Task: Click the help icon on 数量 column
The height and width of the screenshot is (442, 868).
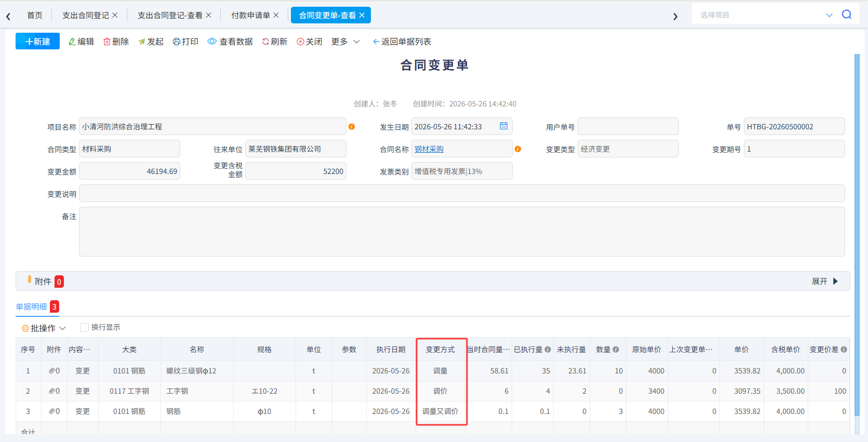Action: point(616,350)
